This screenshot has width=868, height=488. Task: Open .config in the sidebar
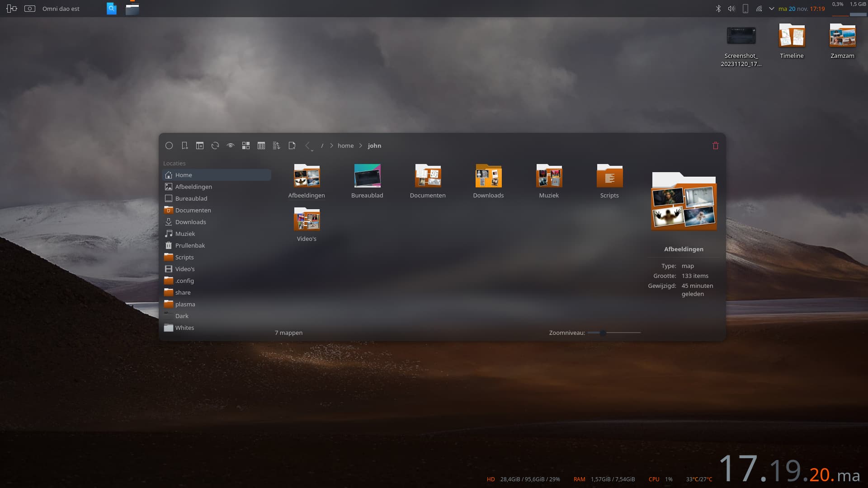point(217,281)
